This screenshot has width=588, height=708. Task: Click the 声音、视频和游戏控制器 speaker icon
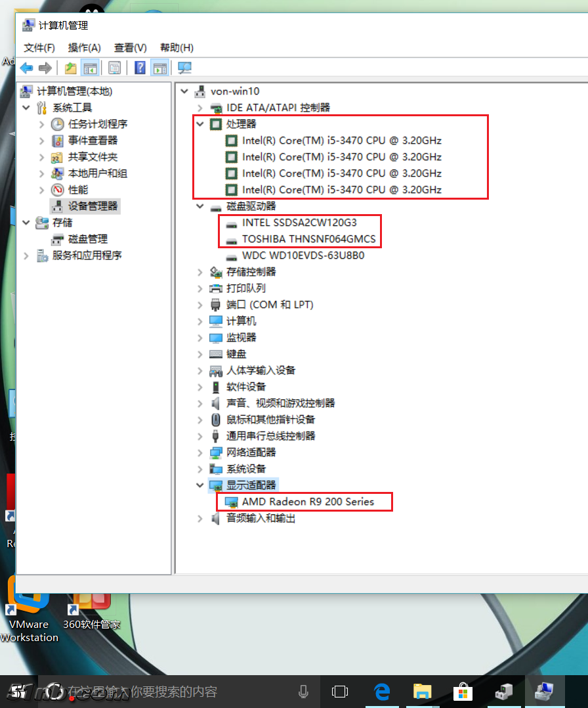coord(216,403)
